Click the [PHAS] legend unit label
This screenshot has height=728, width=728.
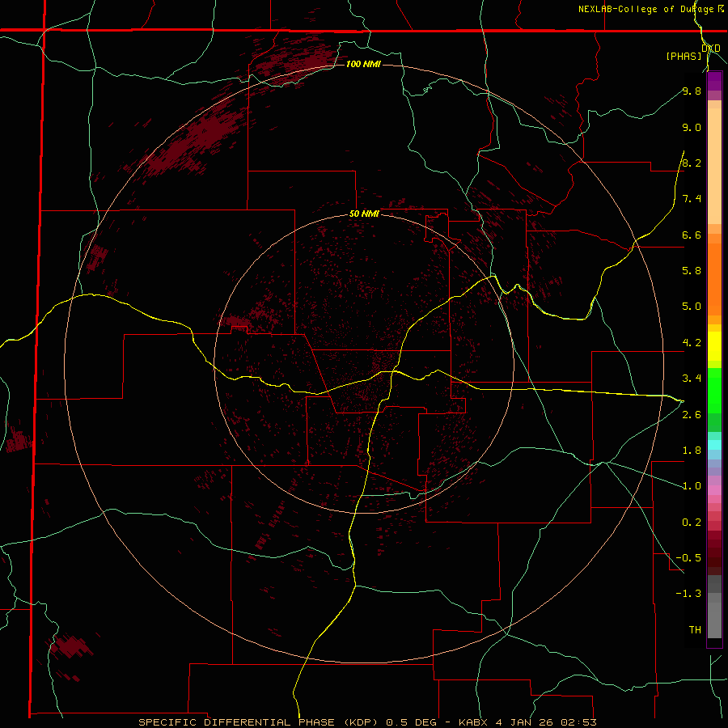pyautogui.click(x=684, y=56)
